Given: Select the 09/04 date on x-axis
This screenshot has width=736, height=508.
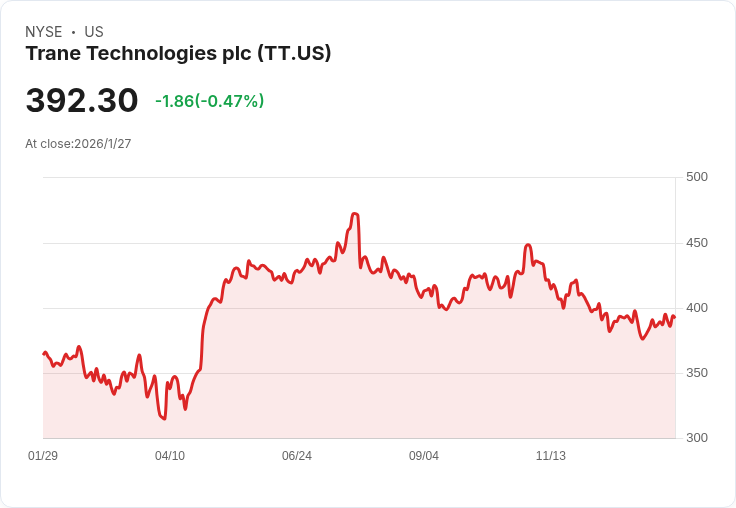Looking at the screenshot, I should click(424, 456).
